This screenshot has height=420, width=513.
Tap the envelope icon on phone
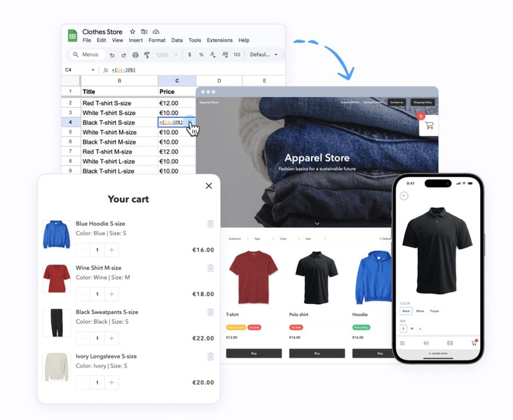click(x=450, y=343)
